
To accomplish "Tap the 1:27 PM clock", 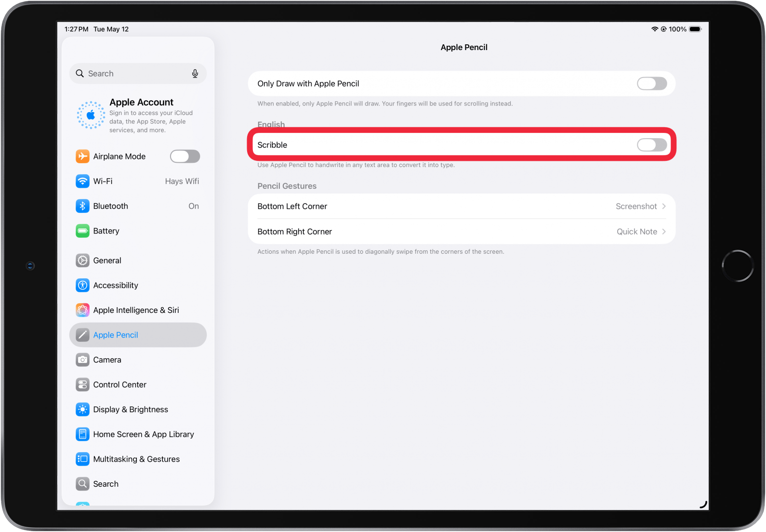I will coord(77,29).
